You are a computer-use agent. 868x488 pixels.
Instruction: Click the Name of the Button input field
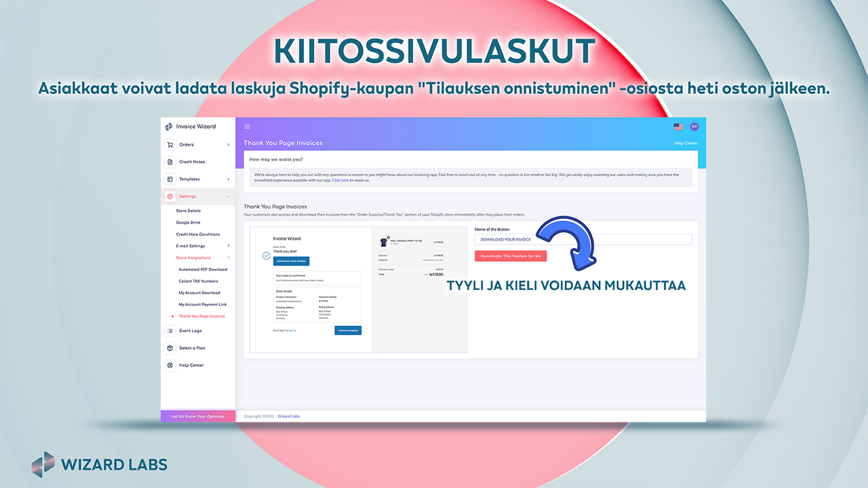[x=583, y=239]
